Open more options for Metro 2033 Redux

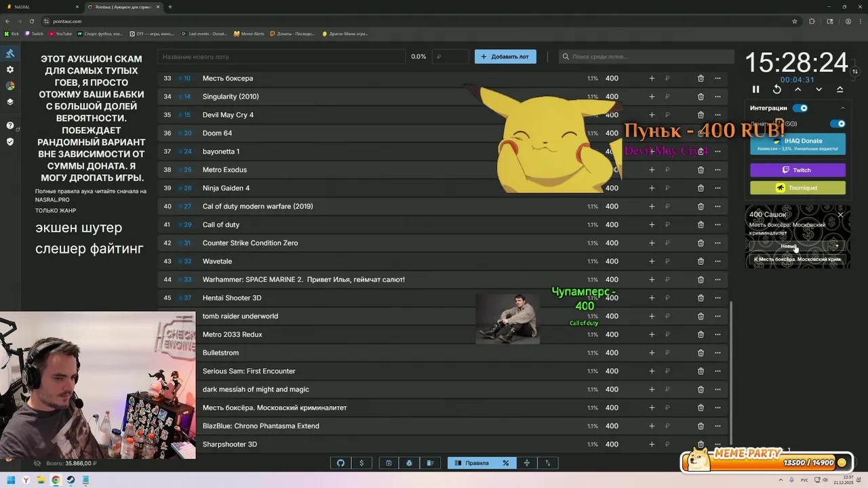pos(717,334)
